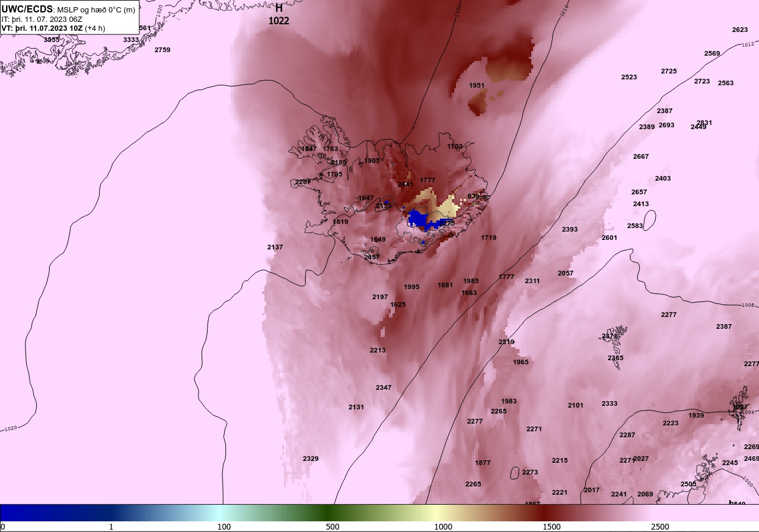This screenshot has height=532, width=759.
Task: Click the value 2569
Action: pyautogui.click(x=712, y=53)
